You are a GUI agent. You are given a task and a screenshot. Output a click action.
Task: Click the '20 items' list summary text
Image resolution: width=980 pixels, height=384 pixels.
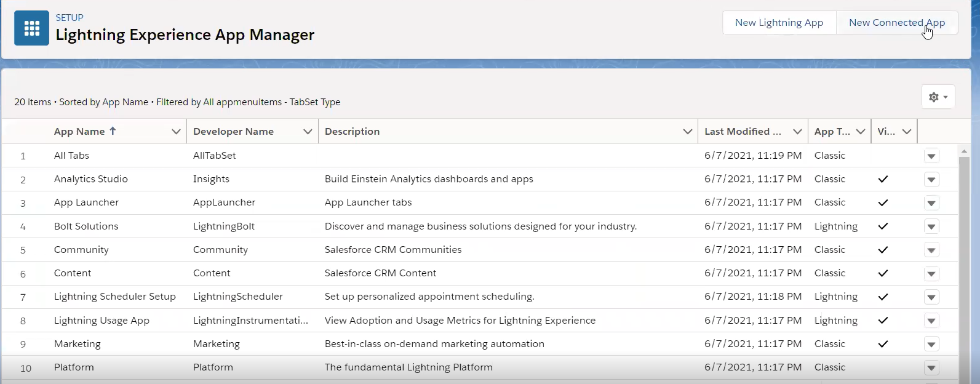pyautogui.click(x=33, y=102)
